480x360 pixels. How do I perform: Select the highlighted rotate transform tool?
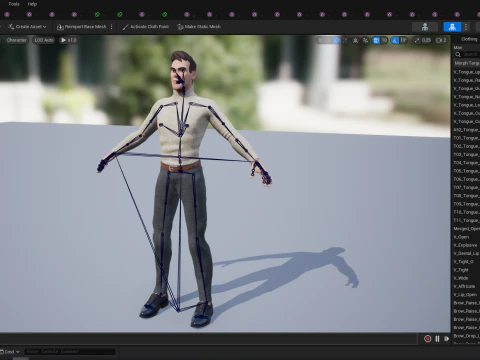[336, 40]
